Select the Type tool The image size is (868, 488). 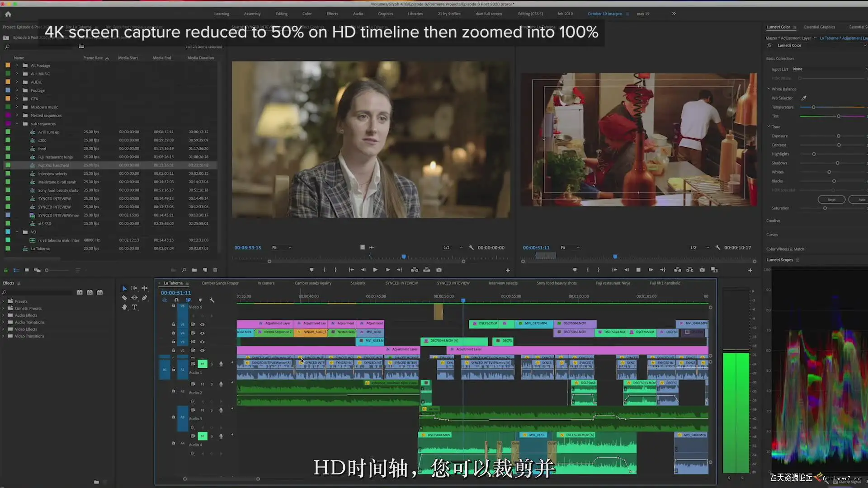tap(134, 307)
